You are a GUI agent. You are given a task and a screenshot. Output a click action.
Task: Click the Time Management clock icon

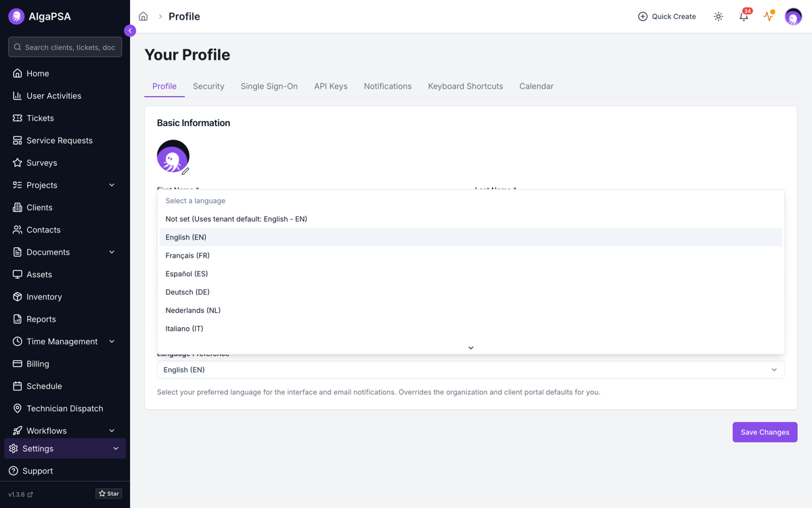click(x=18, y=341)
